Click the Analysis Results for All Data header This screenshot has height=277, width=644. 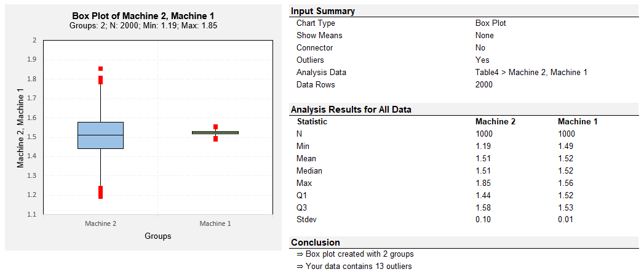coord(351,110)
